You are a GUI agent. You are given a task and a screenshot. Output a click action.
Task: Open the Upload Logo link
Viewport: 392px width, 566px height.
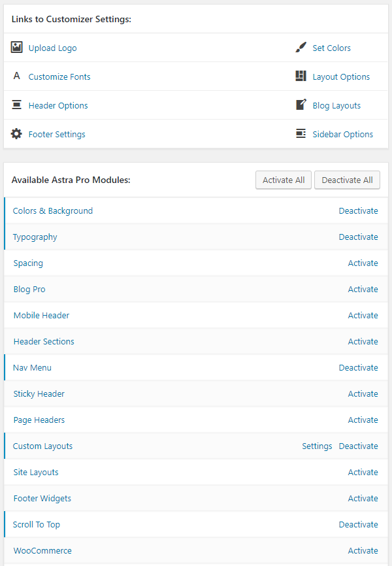pyautogui.click(x=53, y=48)
